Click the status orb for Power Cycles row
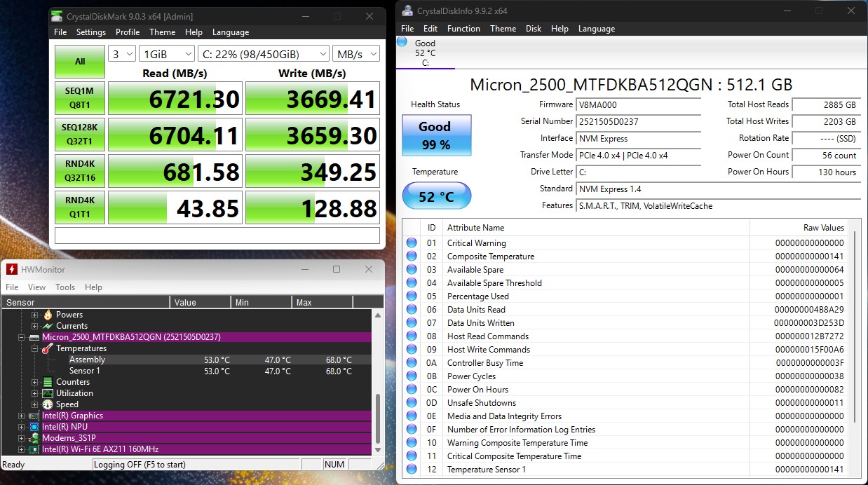 click(412, 376)
